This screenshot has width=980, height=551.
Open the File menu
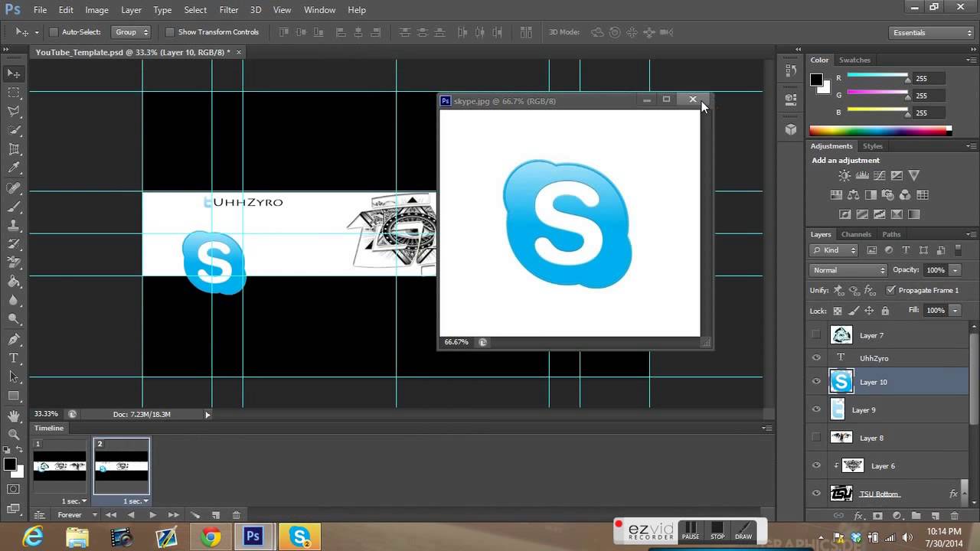click(41, 10)
